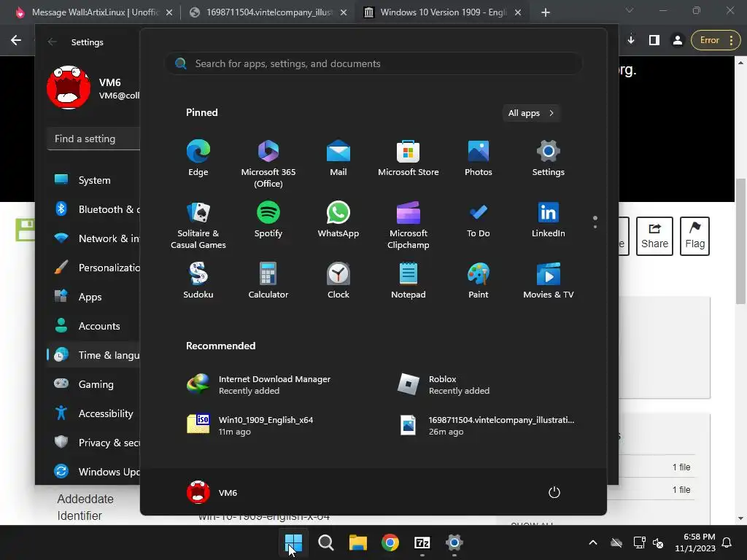Launch Calculator from Start menu
This screenshot has width=747, height=560.
(x=268, y=281)
